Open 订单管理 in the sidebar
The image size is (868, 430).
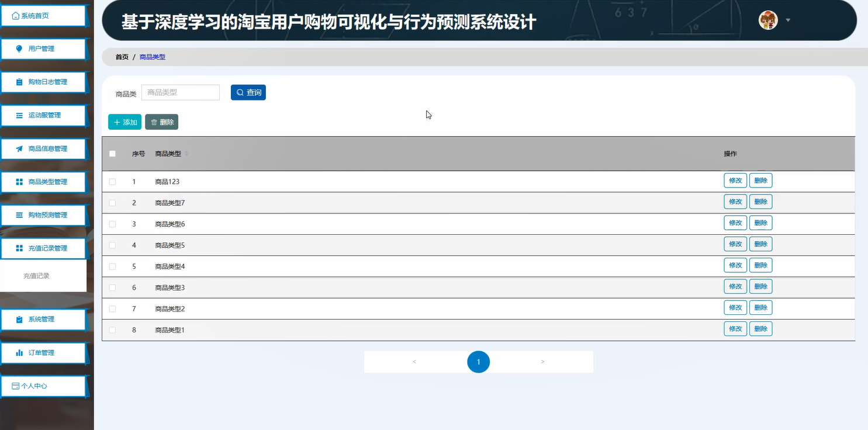pos(43,352)
